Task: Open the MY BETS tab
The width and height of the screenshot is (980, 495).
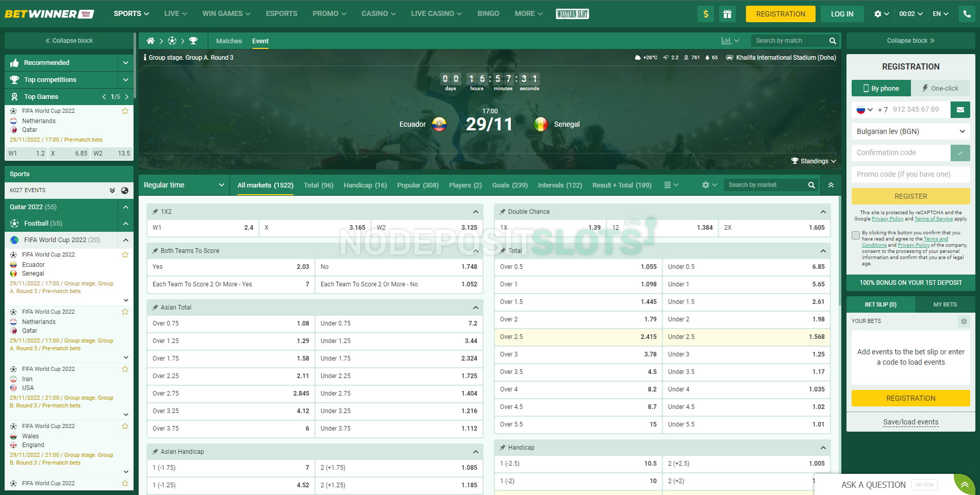Action: [x=945, y=304]
